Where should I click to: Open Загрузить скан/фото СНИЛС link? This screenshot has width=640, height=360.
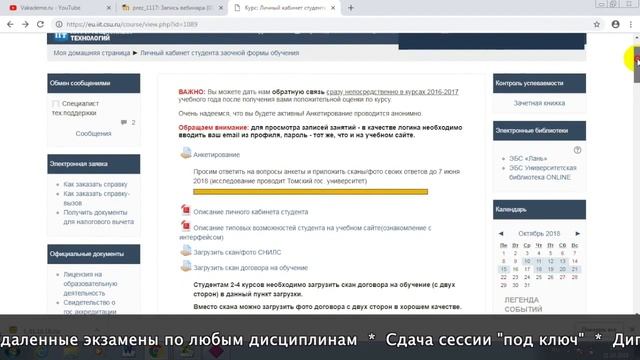[237, 252]
